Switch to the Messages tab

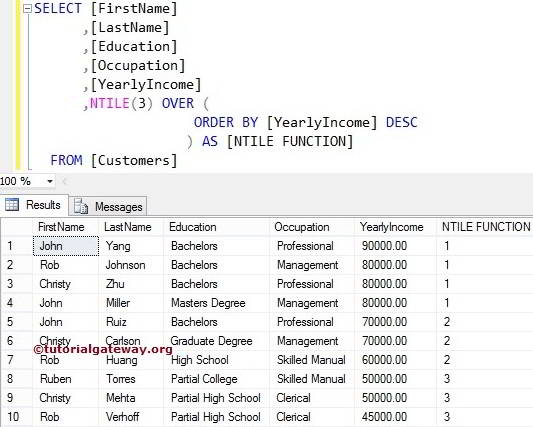[x=108, y=206]
